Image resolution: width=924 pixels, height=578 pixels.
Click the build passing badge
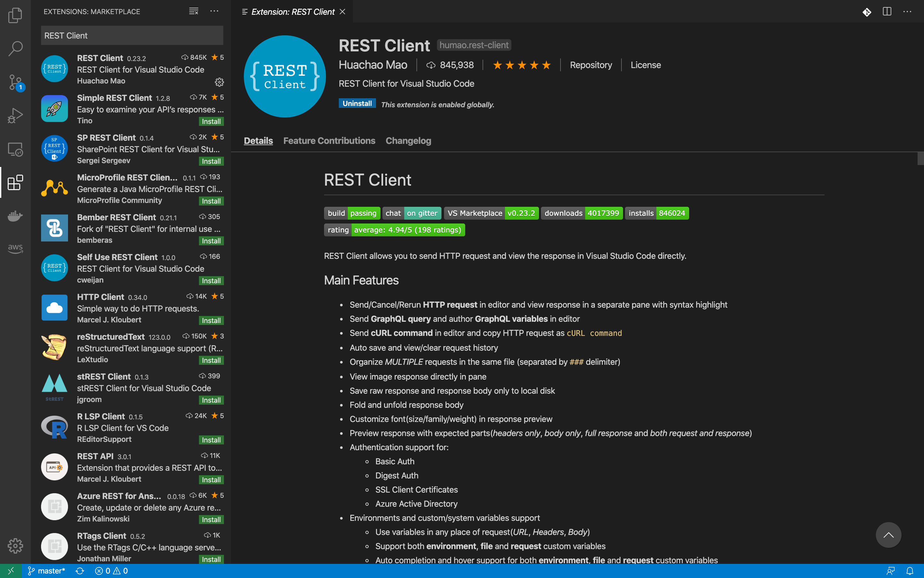(x=352, y=213)
